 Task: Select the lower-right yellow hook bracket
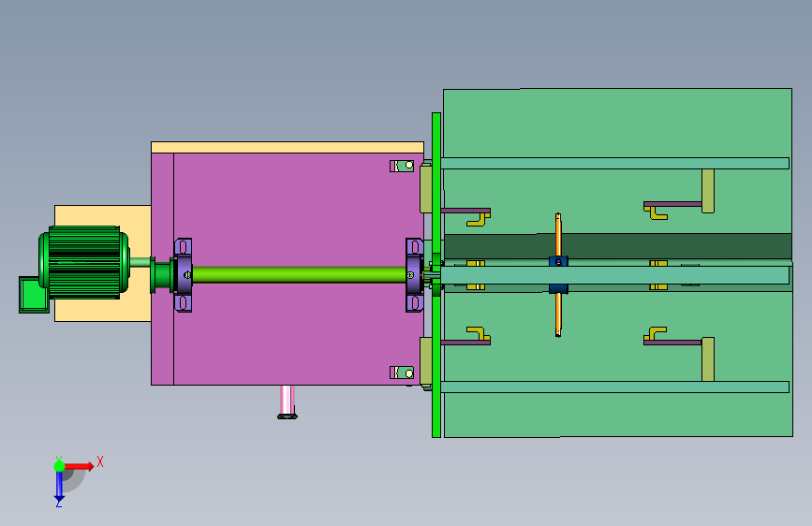click(655, 333)
